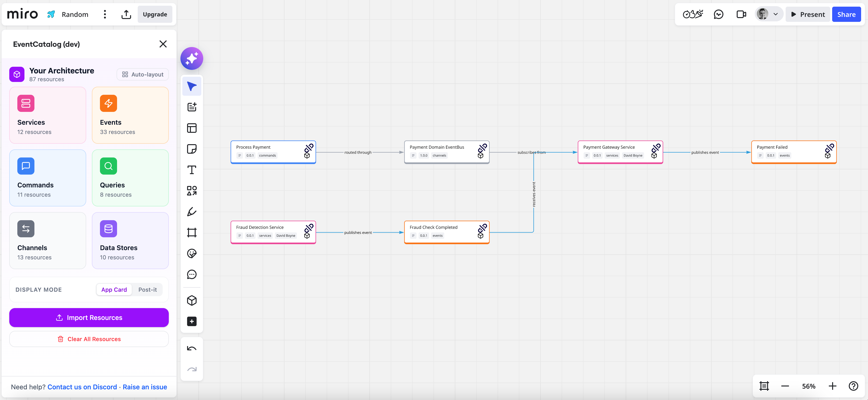Select the Sticky note tool

point(191,149)
